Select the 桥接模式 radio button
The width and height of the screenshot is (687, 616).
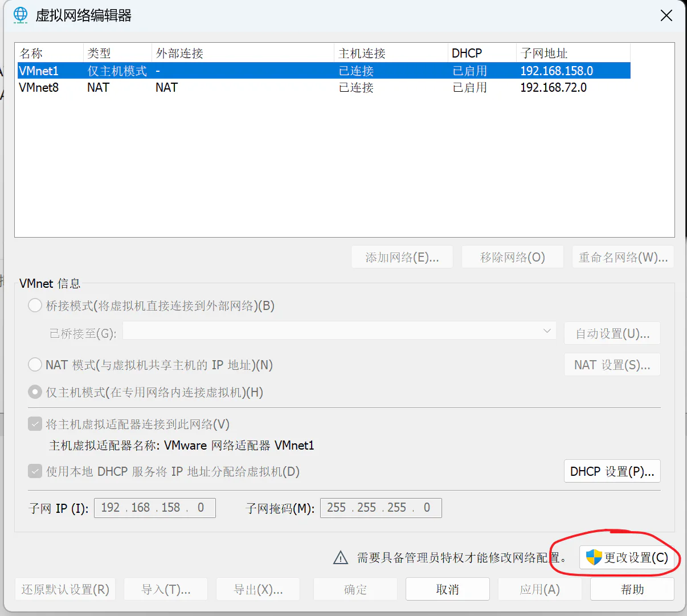[35, 305]
